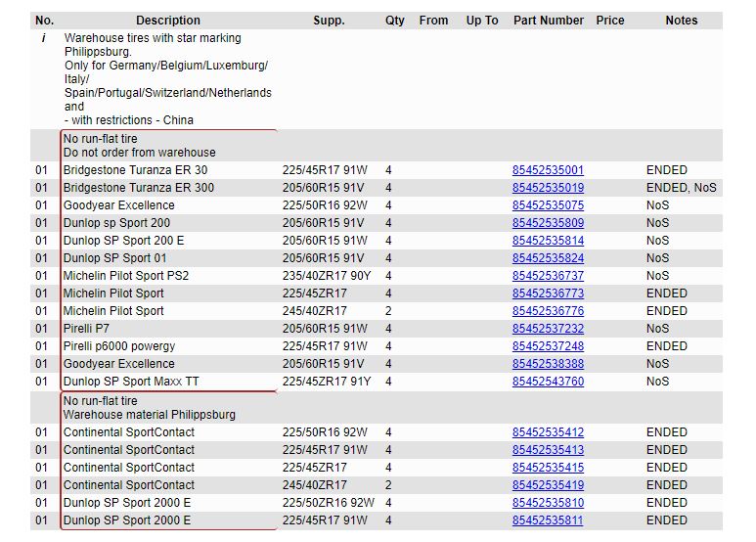
Task: Click the Notes column header
Action: (682, 21)
